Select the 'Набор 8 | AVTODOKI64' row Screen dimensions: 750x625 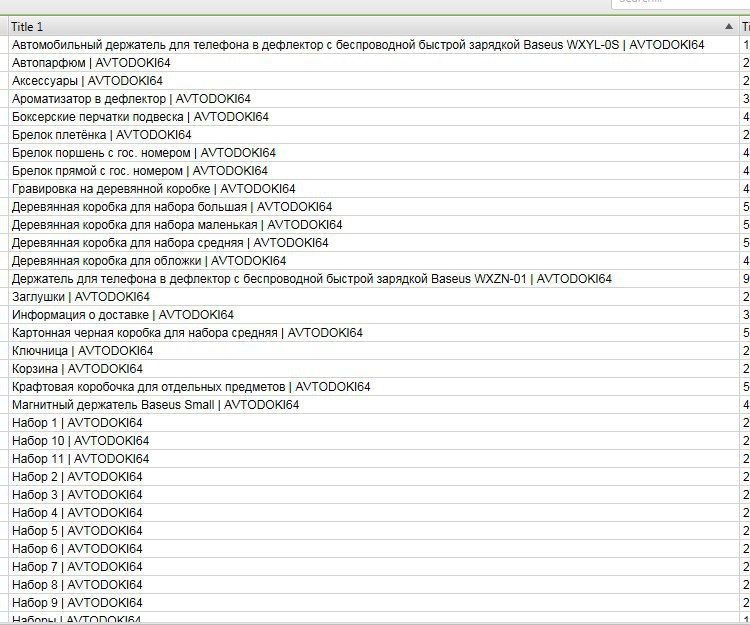pos(374,585)
